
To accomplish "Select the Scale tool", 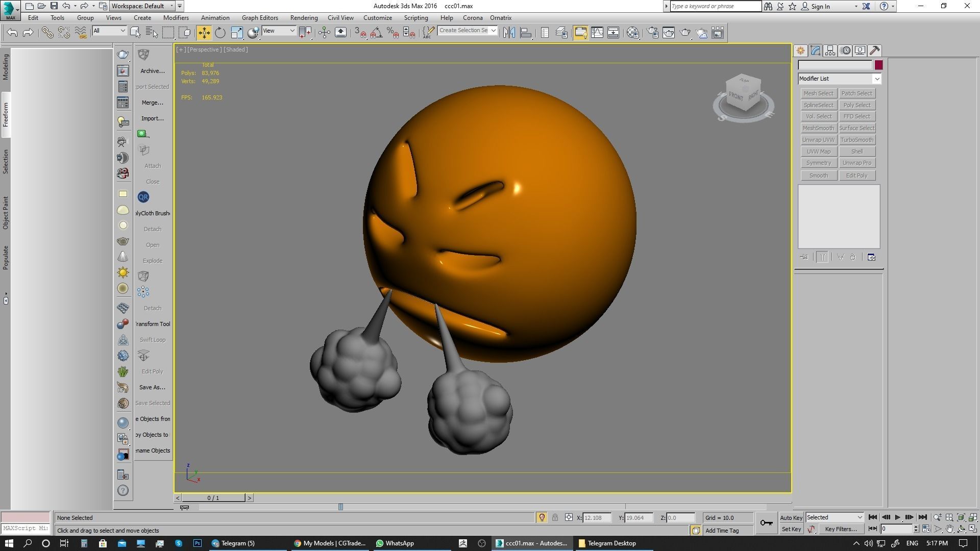I will (237, 33).
